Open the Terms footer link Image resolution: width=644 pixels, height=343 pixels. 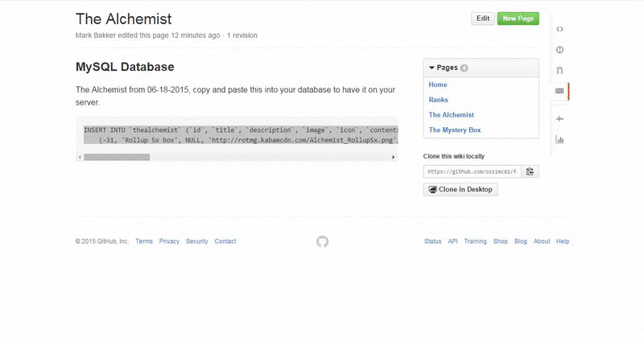pos(144,242)
